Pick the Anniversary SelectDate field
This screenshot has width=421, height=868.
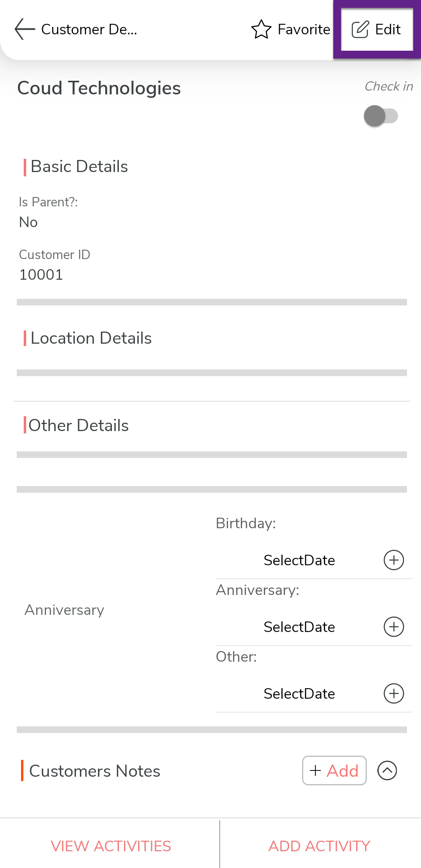click(299, 627)
